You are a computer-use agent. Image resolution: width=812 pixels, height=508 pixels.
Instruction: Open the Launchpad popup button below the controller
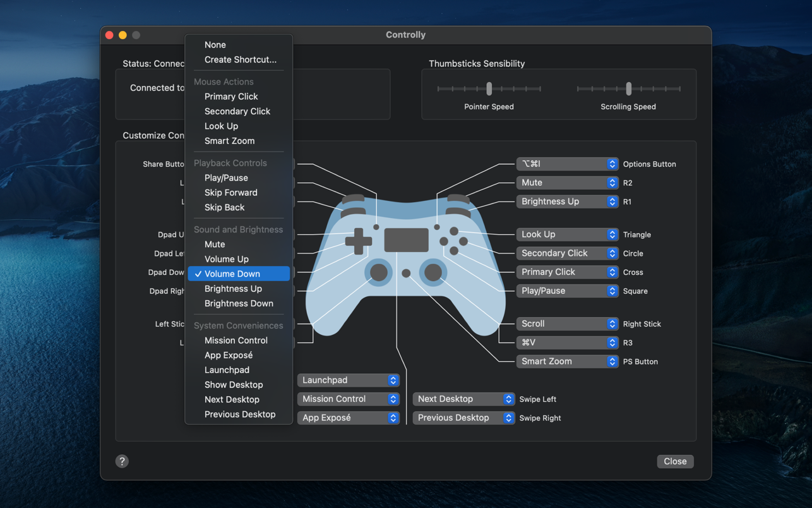click(x=348, y=380)
